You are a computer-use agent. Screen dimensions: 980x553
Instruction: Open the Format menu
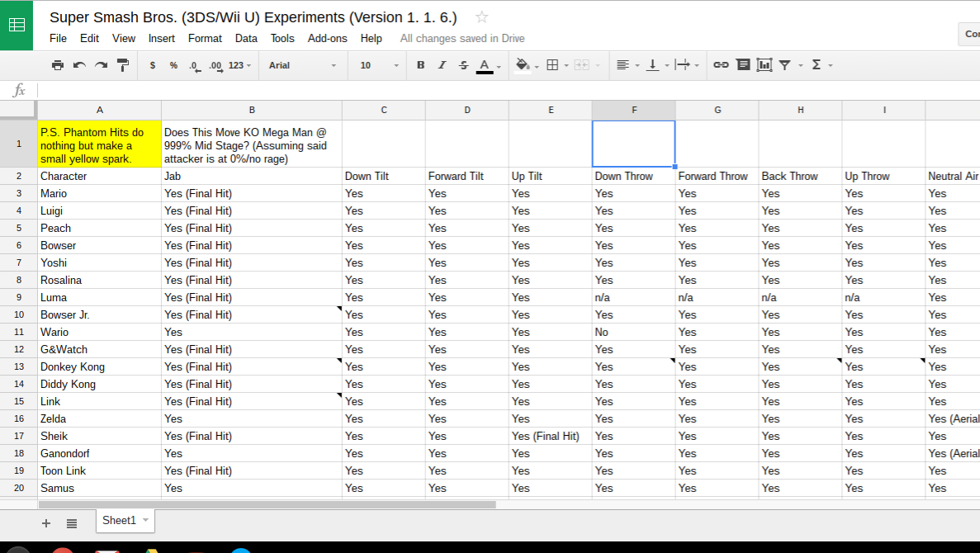(x=205, y=38)
